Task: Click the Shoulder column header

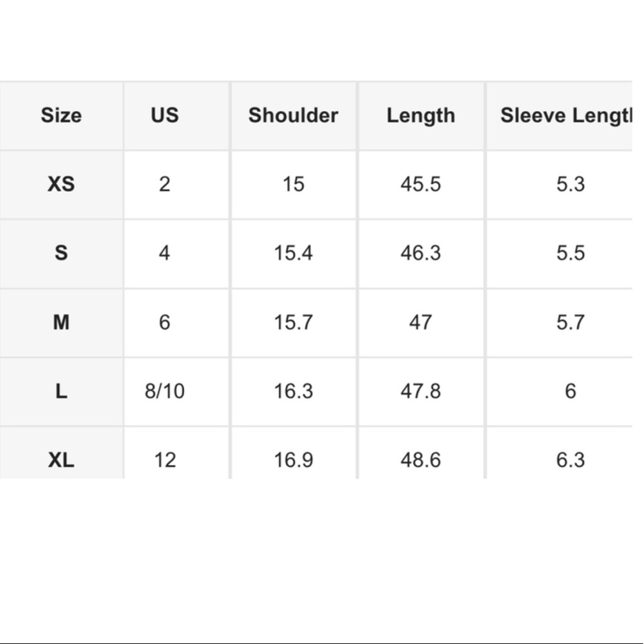Action: pos(293,116)
